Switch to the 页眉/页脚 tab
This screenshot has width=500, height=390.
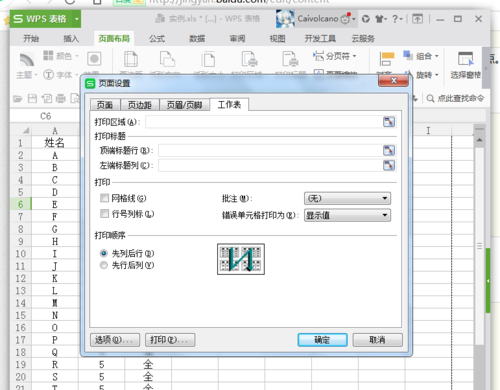[184, 105]
